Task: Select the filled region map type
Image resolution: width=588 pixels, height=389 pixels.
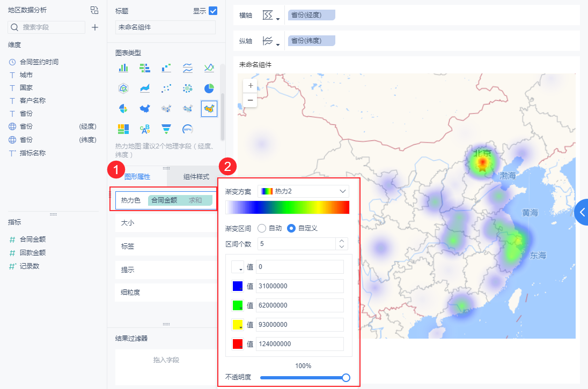Action: (x=145, y=109)
